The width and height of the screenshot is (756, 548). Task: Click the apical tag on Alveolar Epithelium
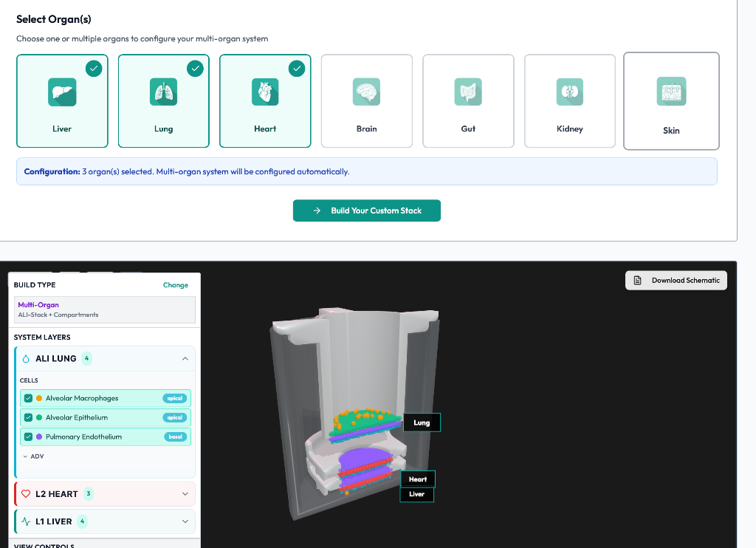click(174, 418)
